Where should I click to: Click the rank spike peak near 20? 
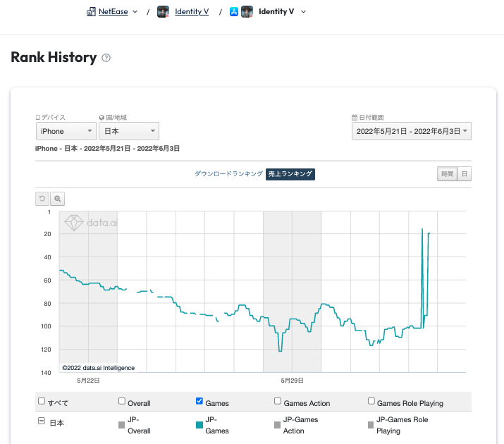click(x=422, y=229)
